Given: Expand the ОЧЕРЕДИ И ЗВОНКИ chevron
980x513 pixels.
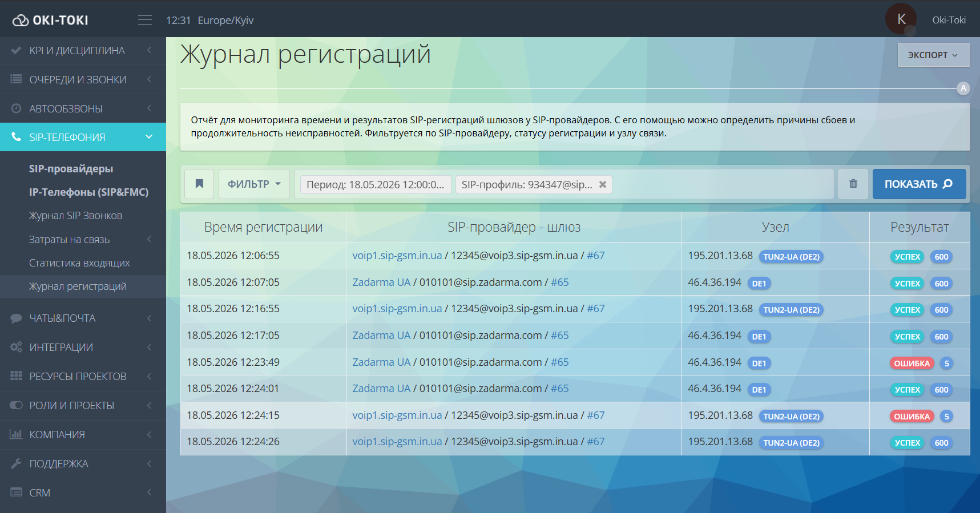Looking at the screenshot, I should pos(149,79).
